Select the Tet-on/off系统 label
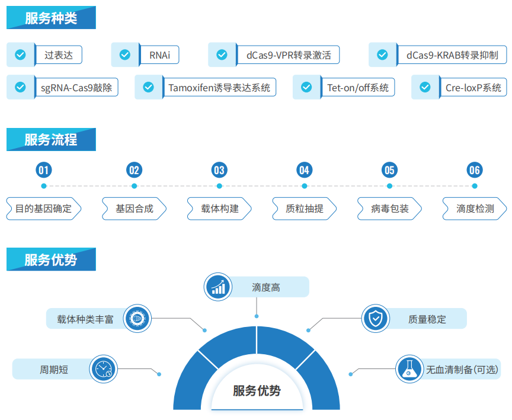The height and width of the screenshot is (420, 512). click(x=357, y=86)
